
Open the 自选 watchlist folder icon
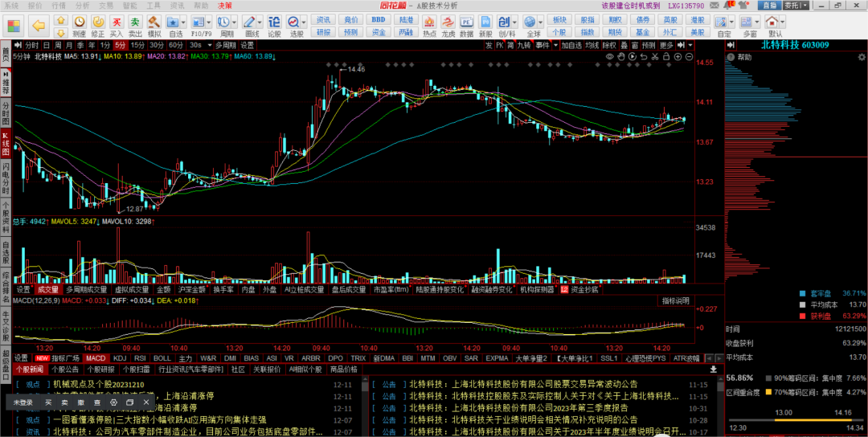[x=173, y=22]
